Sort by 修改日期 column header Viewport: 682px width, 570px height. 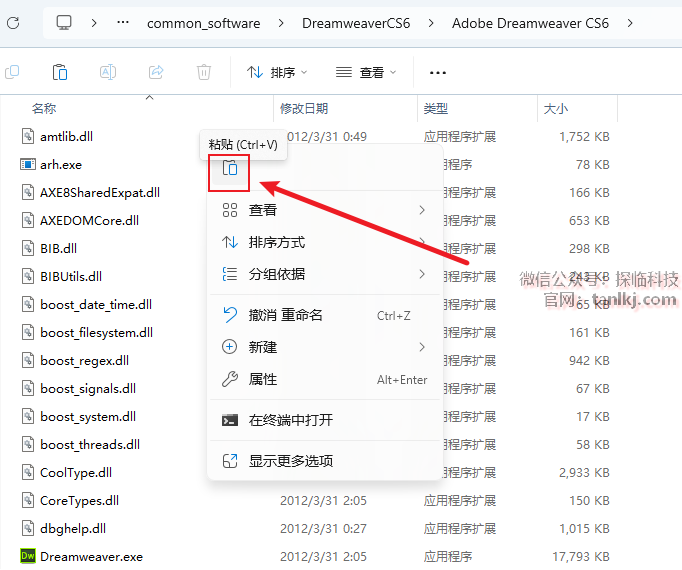click(304, 108)
